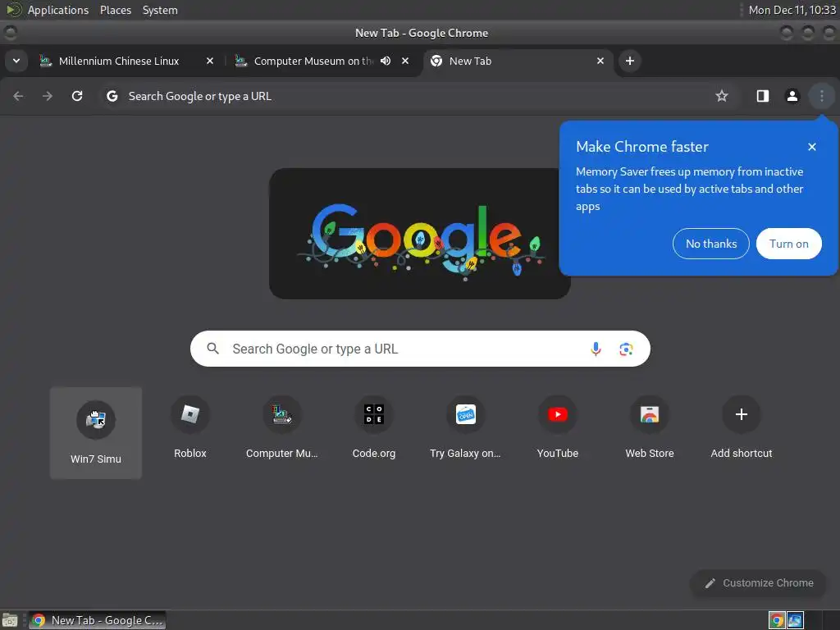This screenshot has width=840, height=630.
Task: Open the Places menu
Action: [116, 10]
